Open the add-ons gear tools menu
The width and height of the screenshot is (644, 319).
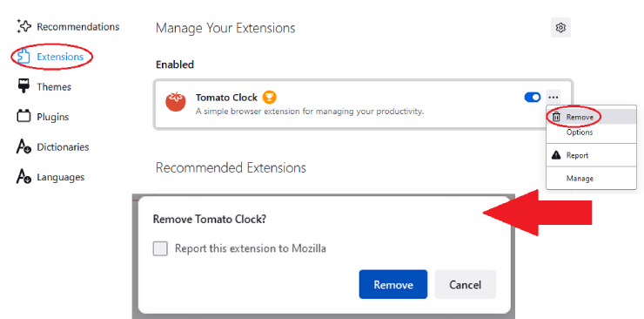coord(560,28)
